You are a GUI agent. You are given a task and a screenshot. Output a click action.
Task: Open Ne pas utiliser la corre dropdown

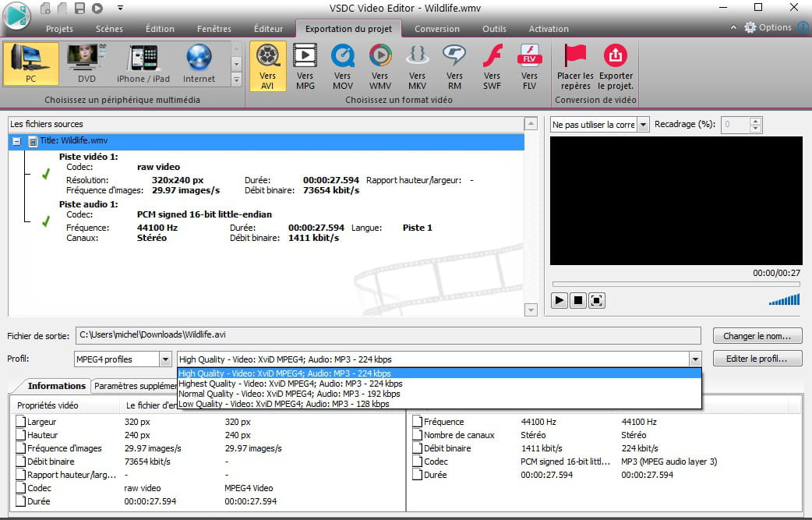[643, 124]
